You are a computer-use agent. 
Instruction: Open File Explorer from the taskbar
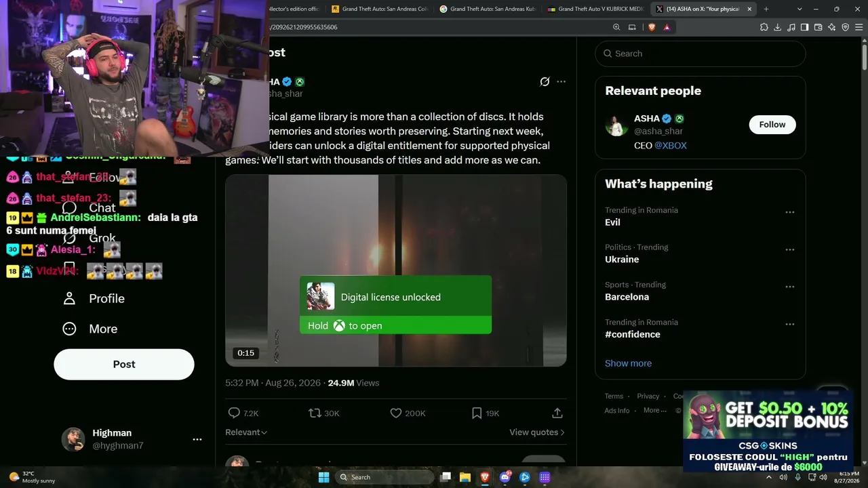pos(465,477)
